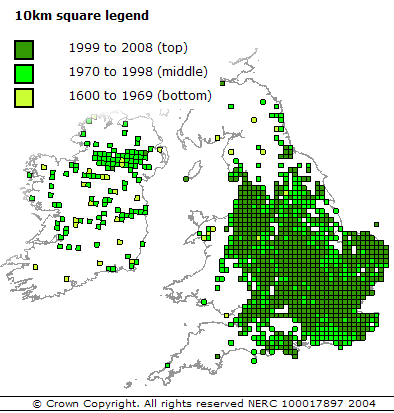Screen dimensions: 394x413
Task: Select the '1970 to 1998 (middle)' legend label
Action: tap(138, 72)
